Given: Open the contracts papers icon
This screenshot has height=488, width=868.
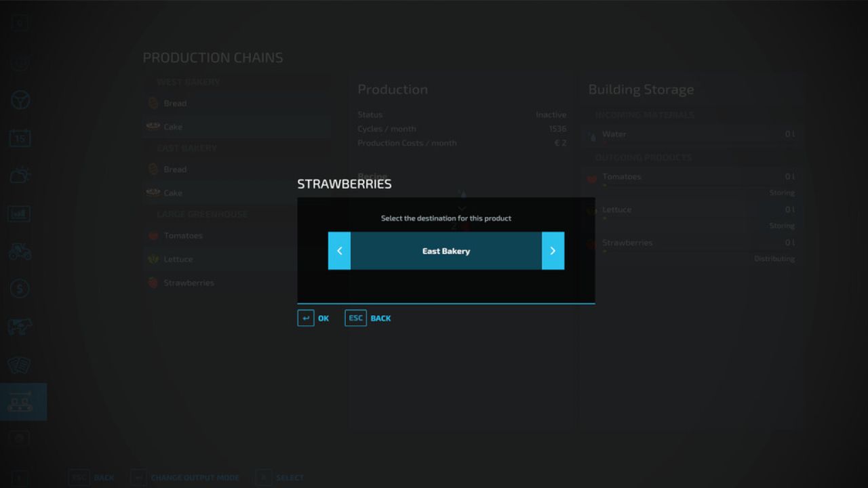Looking at the screenshot, I should pos(20,365).
